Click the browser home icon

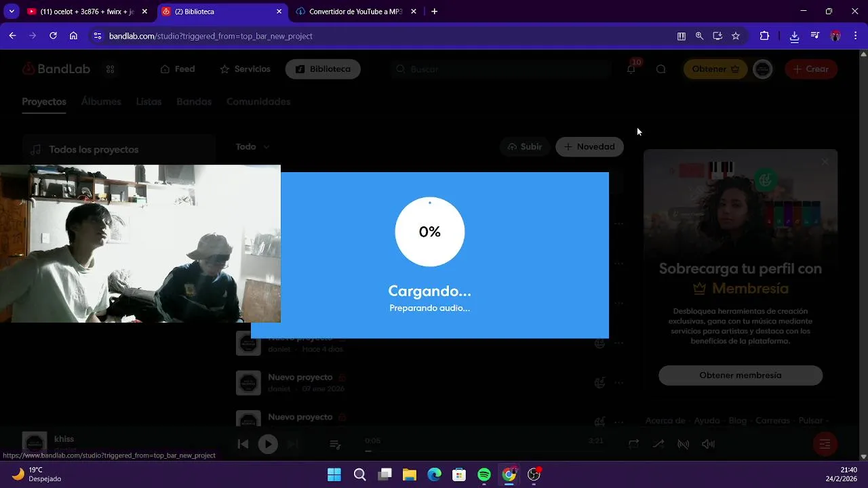[73, 36]
